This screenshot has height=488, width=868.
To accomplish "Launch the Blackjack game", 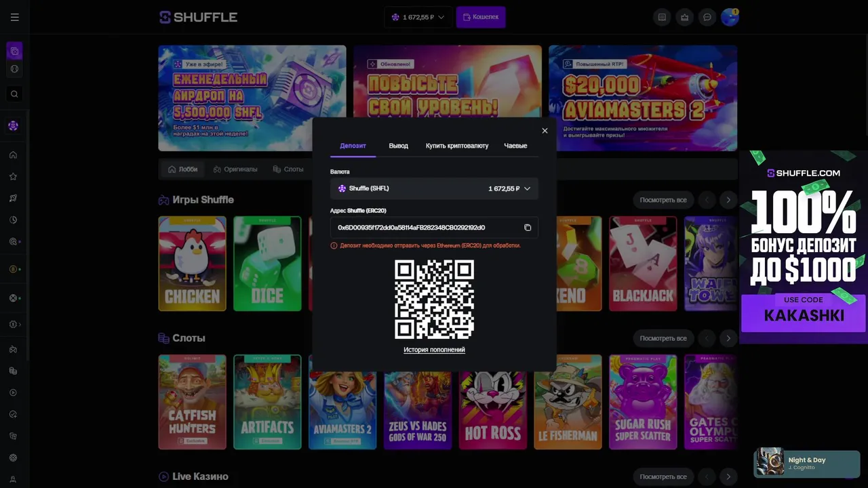I will (x=643, y=264).
